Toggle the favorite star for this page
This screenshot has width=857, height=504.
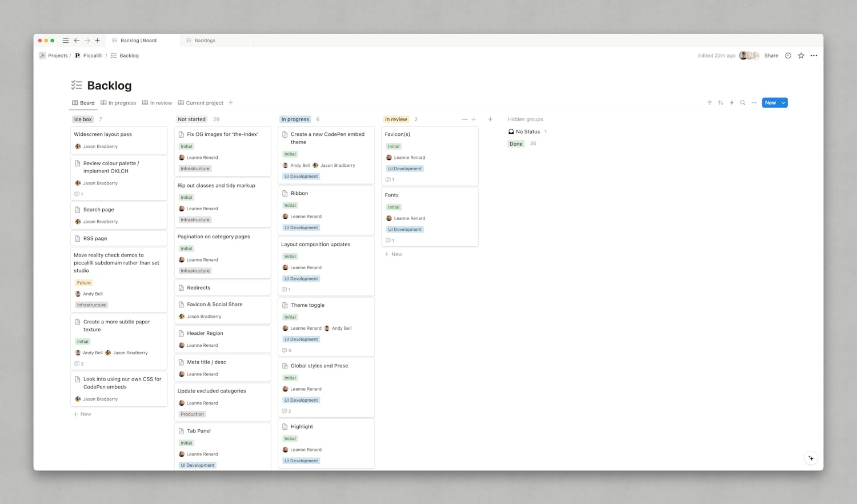pyautogui.click(x=801, y=55)
